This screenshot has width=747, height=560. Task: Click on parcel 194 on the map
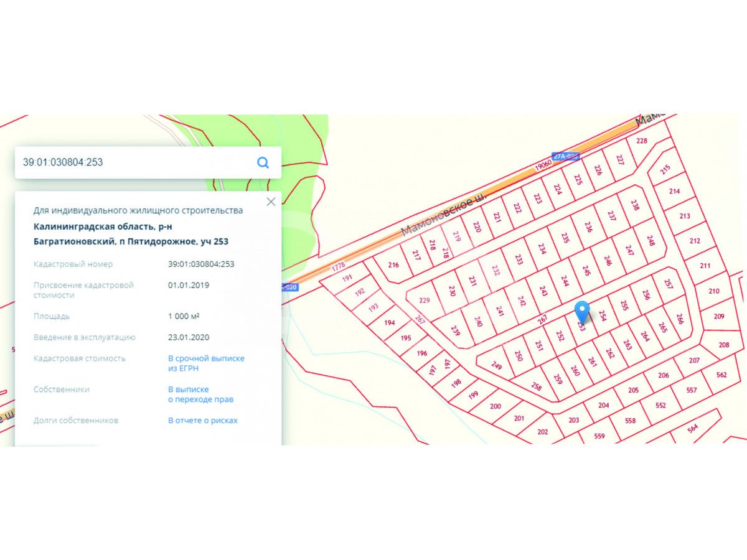390,323
